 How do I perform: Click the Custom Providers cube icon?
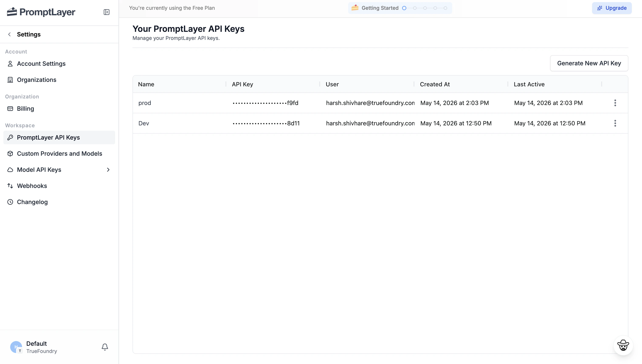click(x=10, y=154)
